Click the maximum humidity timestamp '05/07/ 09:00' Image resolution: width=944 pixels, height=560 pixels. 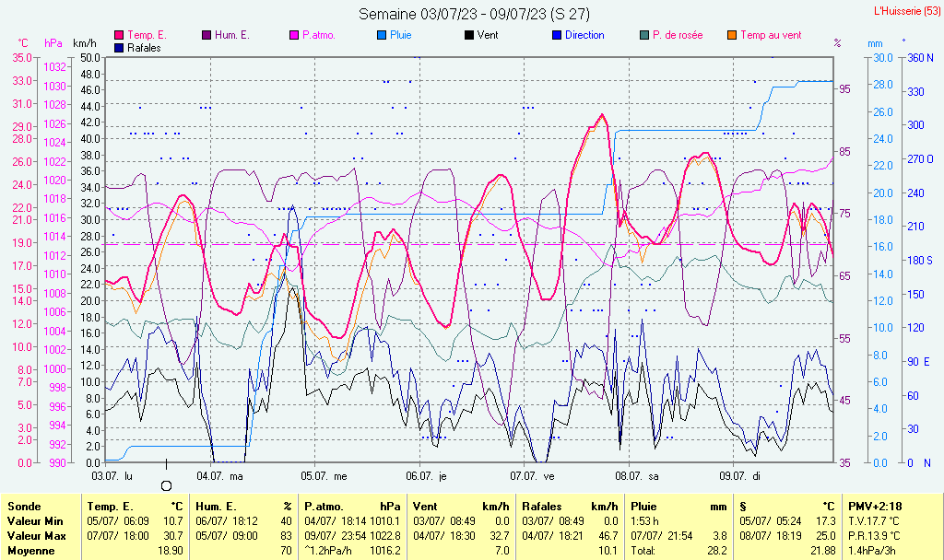227,536
